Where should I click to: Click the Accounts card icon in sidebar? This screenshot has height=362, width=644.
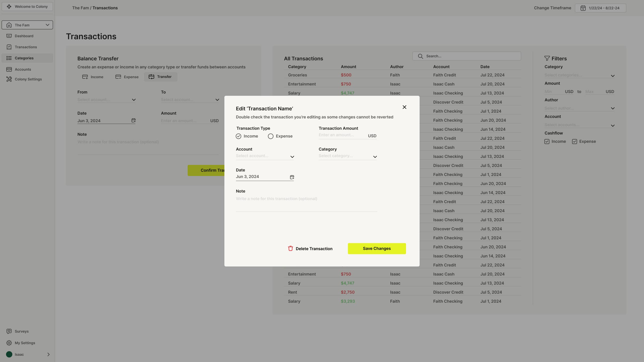pyautogui.click(x=9, y=69)
